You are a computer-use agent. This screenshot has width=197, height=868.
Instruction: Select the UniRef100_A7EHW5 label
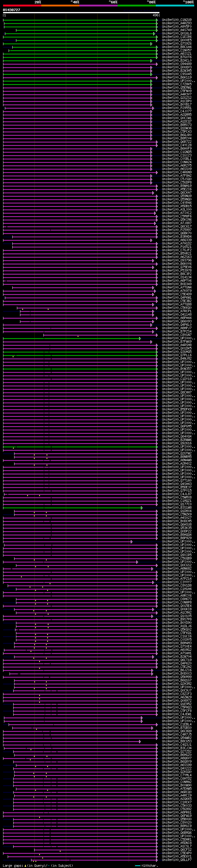(177, 789)
